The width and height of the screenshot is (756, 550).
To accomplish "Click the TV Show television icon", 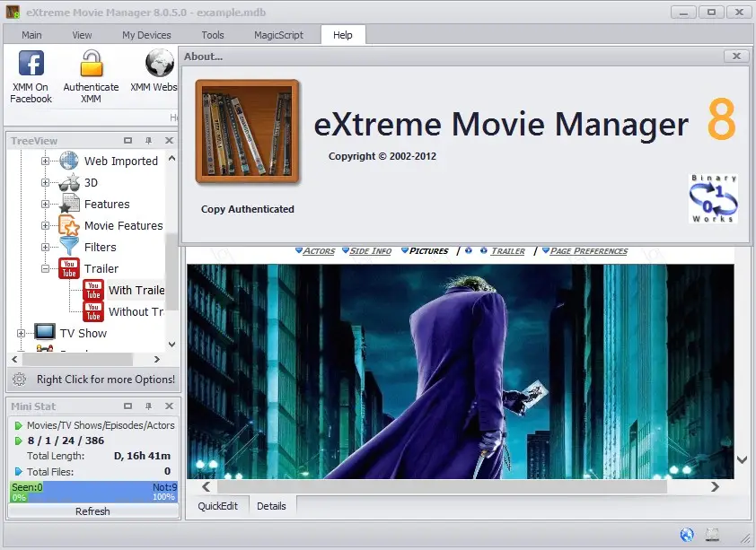I will pos(44,332).
